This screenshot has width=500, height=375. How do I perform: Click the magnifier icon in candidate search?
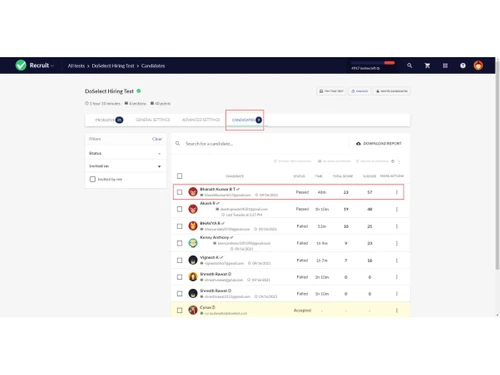[178, 143]
